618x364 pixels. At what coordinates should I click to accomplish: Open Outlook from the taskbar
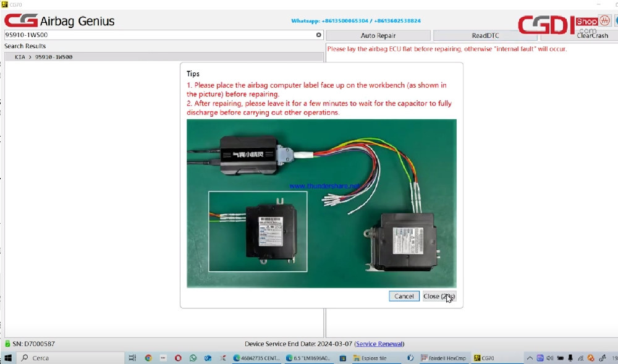pos(208,358)
